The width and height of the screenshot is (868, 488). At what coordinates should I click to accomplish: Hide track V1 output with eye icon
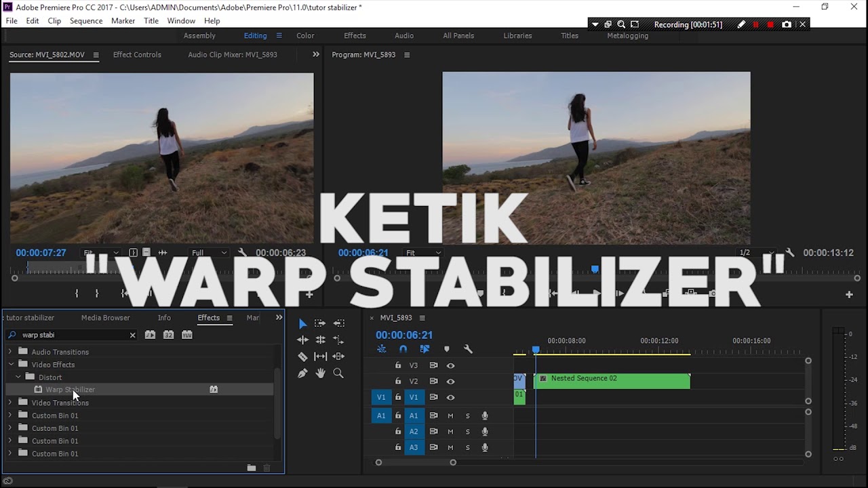pyautogui.click(x=450, y=397)
